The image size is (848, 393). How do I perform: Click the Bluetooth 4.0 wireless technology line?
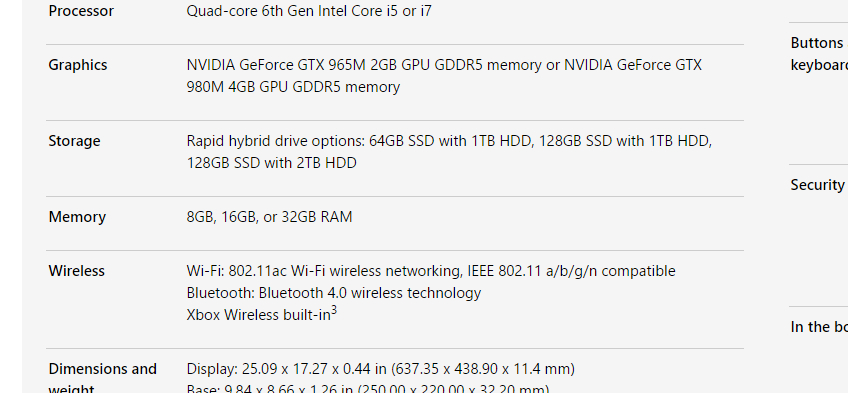(334, 293)
